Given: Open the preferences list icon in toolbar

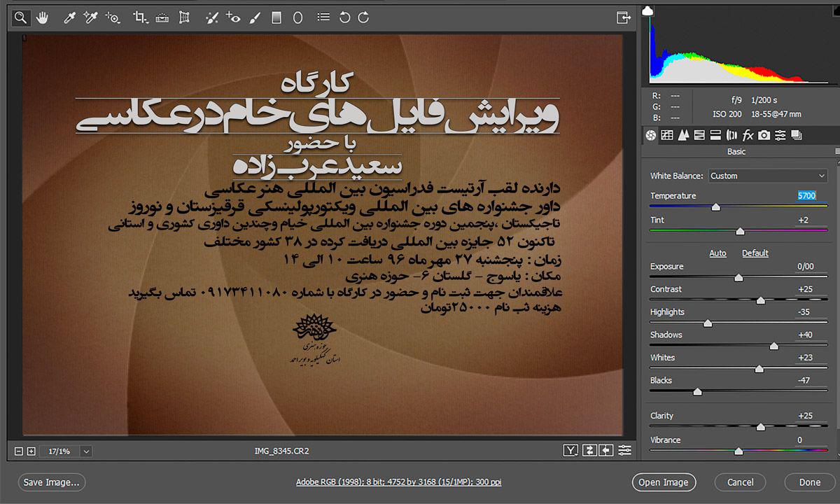Looking at the screenshot, I should (x=322, y=17).
